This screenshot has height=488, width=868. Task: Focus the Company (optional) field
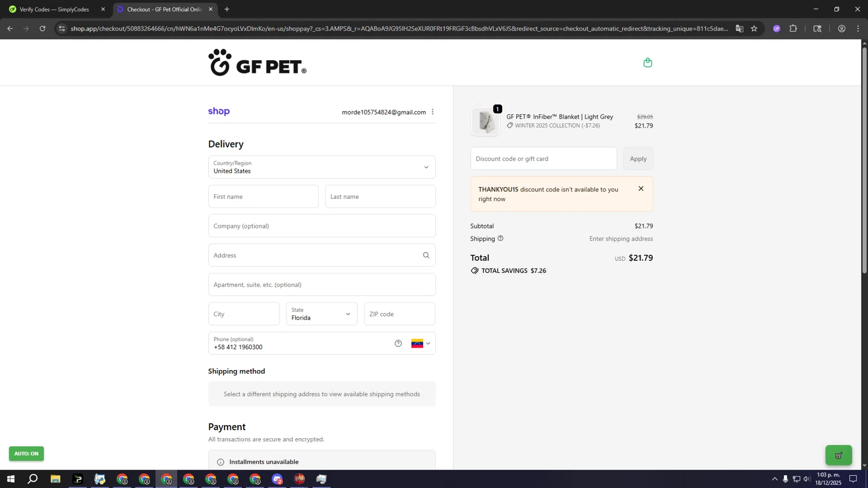point(322,226)
